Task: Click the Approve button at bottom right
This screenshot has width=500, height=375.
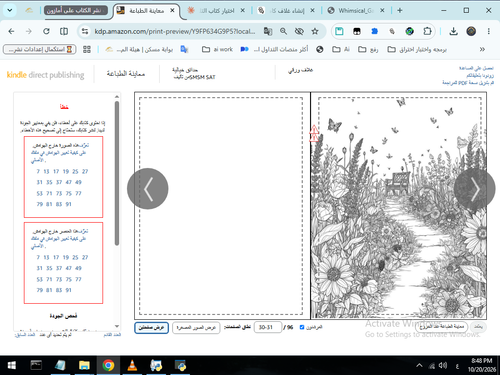Action: point(479,327)
